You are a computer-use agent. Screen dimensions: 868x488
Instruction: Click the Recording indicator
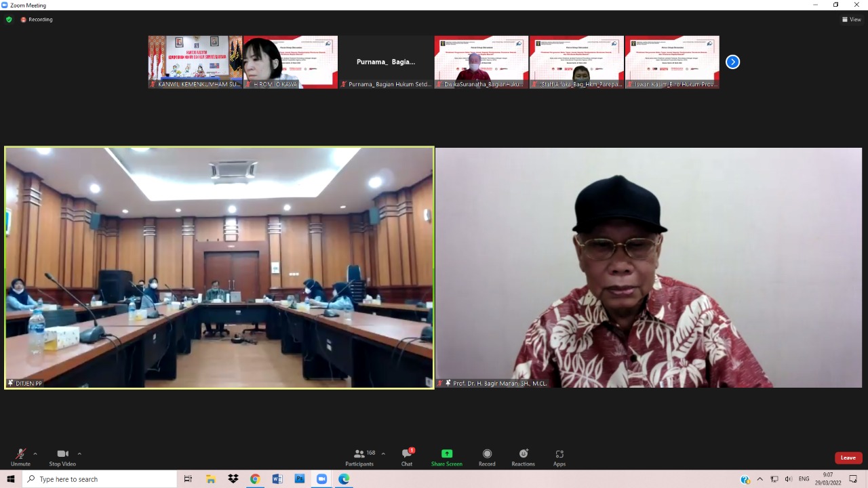tap(37, 20)
